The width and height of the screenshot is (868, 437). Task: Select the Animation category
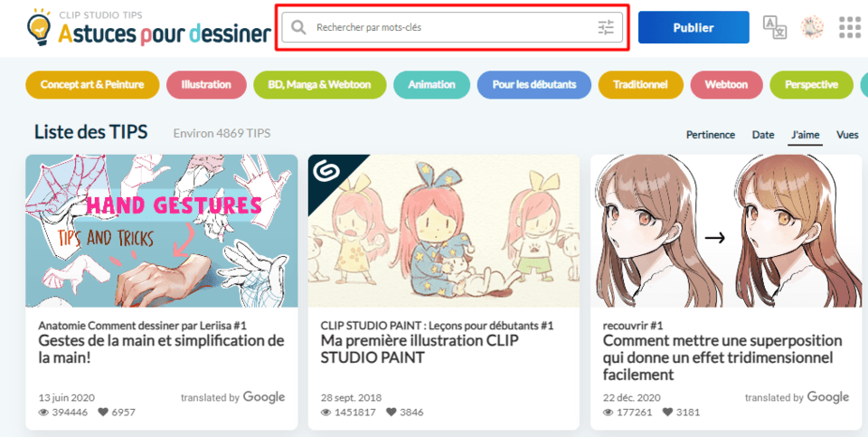pyautogui.click(x=432, y=85)
